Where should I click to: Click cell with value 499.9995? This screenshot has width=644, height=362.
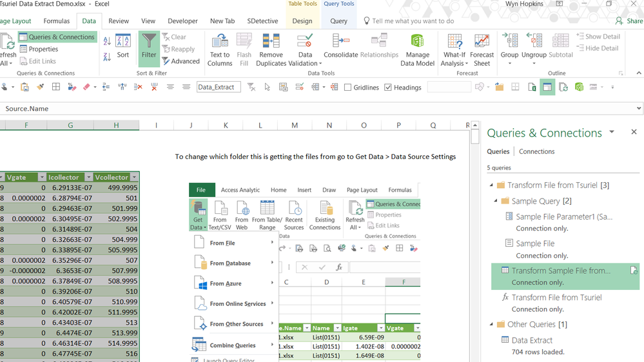coord(117,187)
